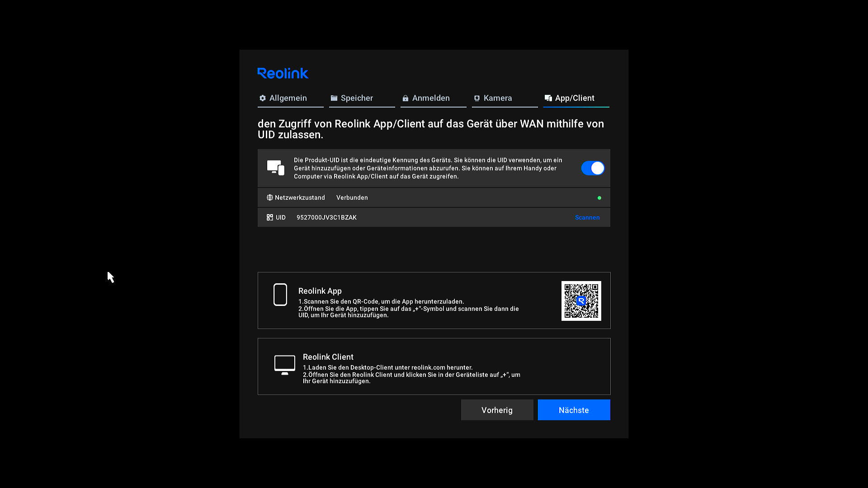
Task: Click the WAN access heading text
Action: [431, 129]
